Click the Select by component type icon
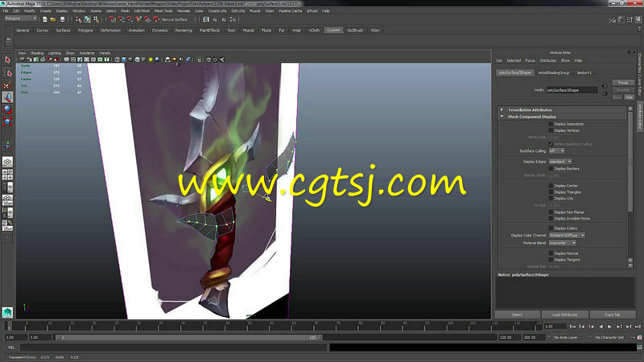The image size is (644, 362). tap(96, 19)
